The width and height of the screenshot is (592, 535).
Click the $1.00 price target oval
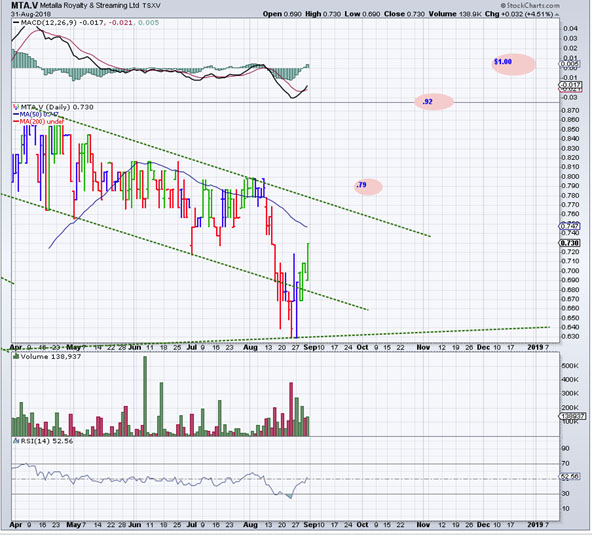[x=513, y=64]
